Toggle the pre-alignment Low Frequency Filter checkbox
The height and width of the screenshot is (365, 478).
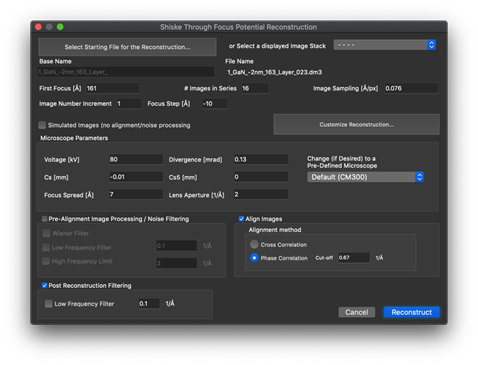[46, 247]
